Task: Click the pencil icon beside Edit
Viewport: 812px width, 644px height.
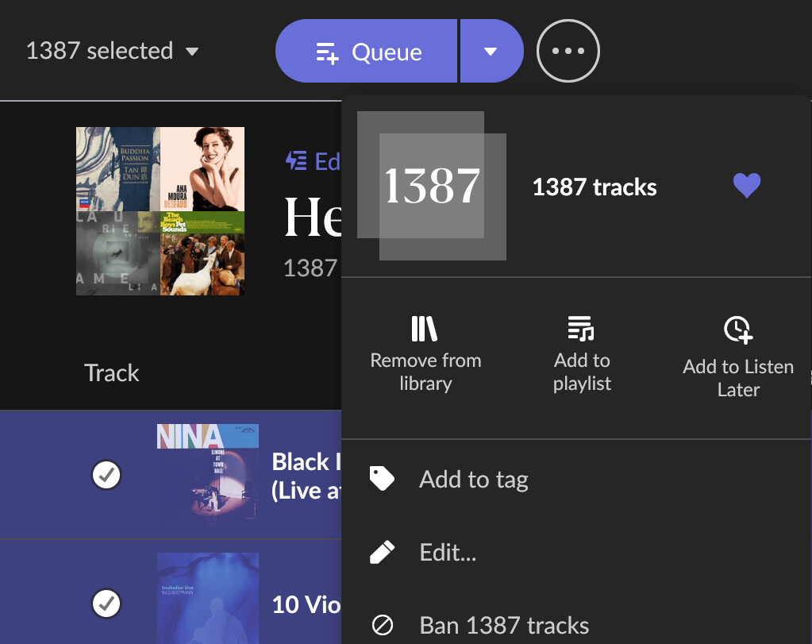Action: (x=382, y=552)
